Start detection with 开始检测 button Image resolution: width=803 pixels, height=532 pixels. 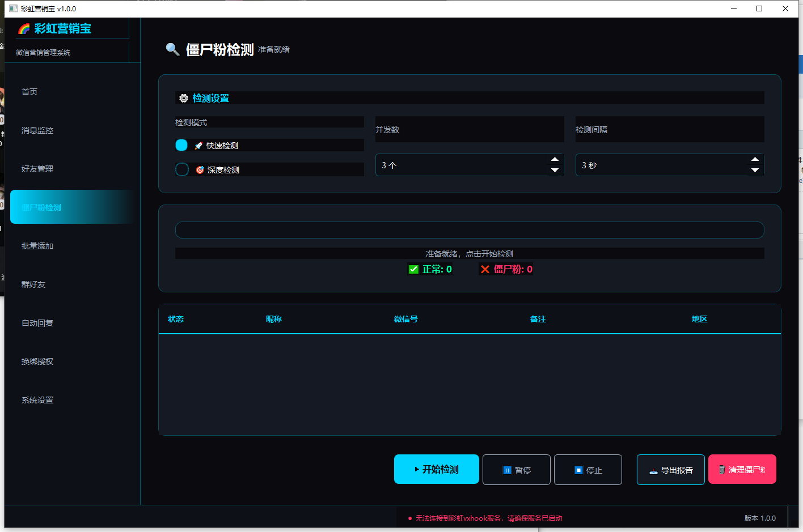point(437,469)
